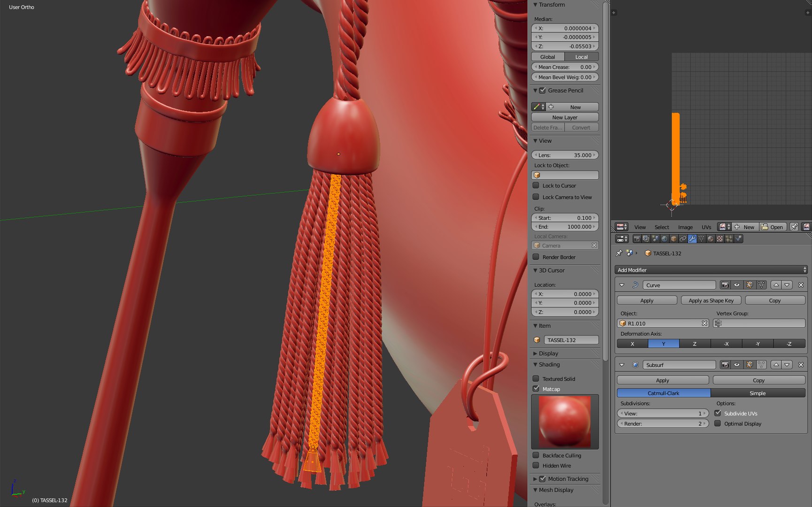Click the pin icon in properties breadcrumb
This screenshot has height=507, width=812.
pyautogui.click(x=619, y=253)
